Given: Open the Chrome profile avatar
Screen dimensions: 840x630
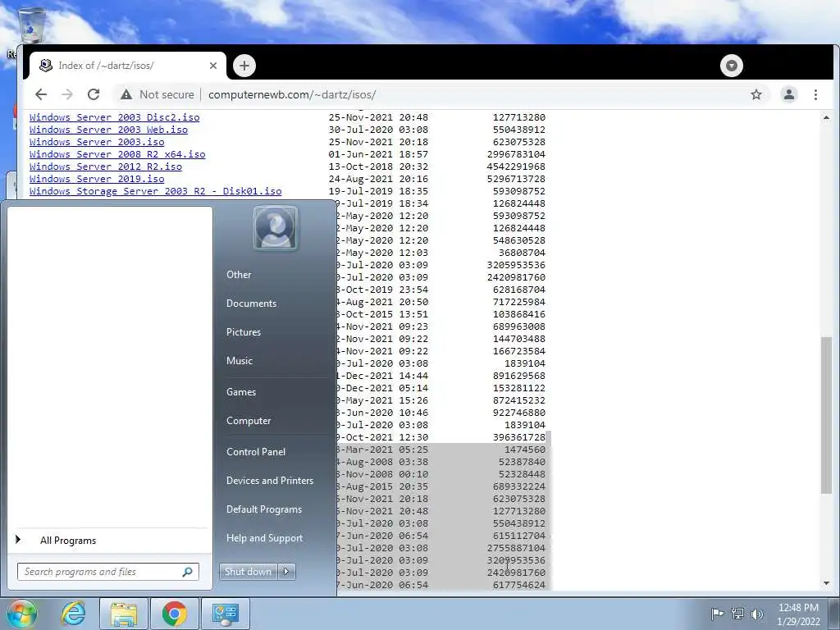Looking at the screenshot, I should [x=788, y=95].
